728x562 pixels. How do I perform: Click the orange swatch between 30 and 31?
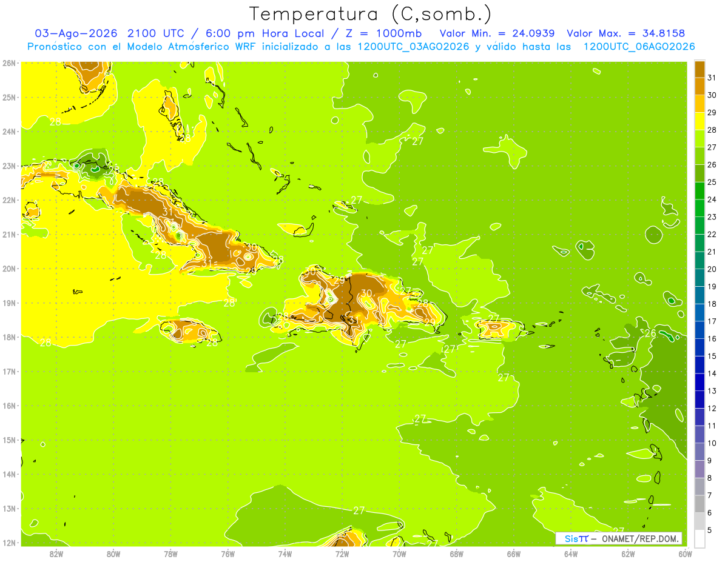click(x=699, y=86)
